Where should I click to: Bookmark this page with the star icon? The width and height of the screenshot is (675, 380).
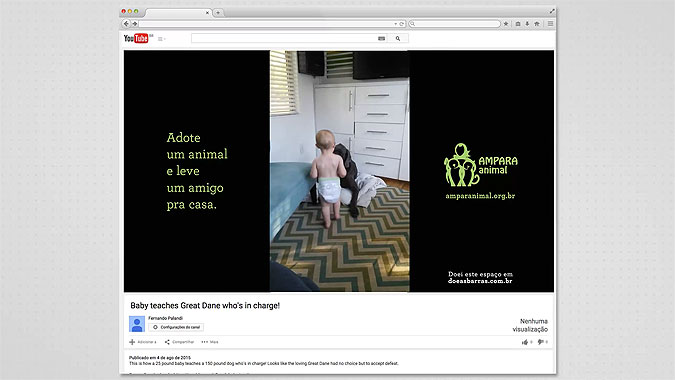pos(506,24)
